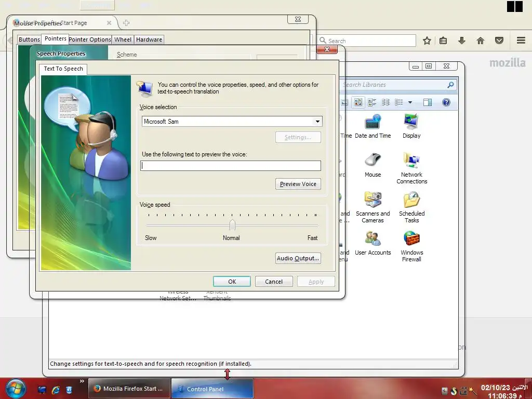
Task: Open Firefox downloads arrow icon
Action: coord(461,41)
